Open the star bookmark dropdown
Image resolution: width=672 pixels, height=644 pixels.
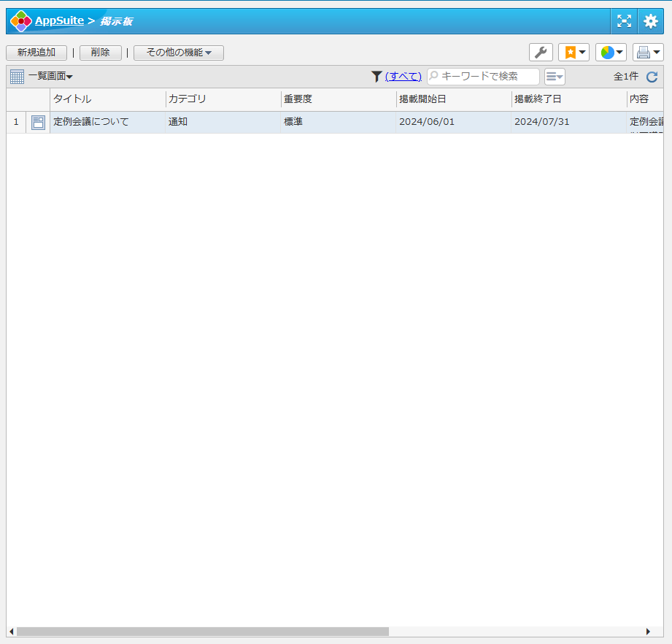(x=573, y=53)
